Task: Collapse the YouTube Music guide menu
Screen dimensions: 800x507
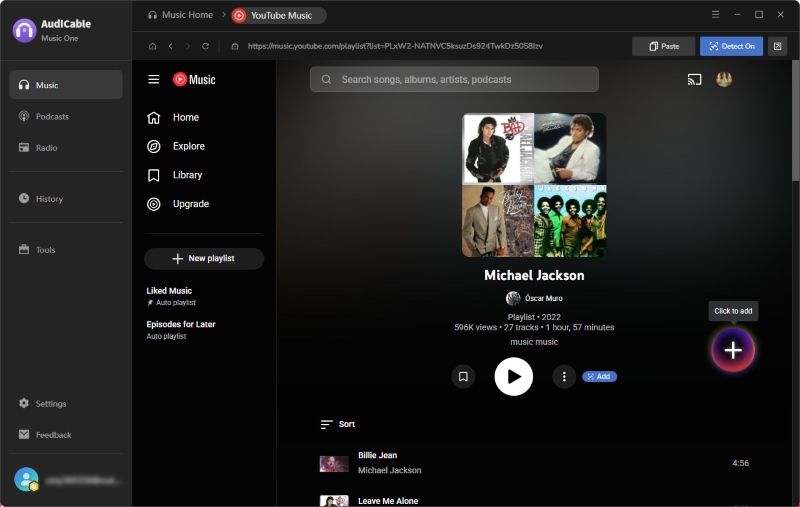Action: pos(154,80)
